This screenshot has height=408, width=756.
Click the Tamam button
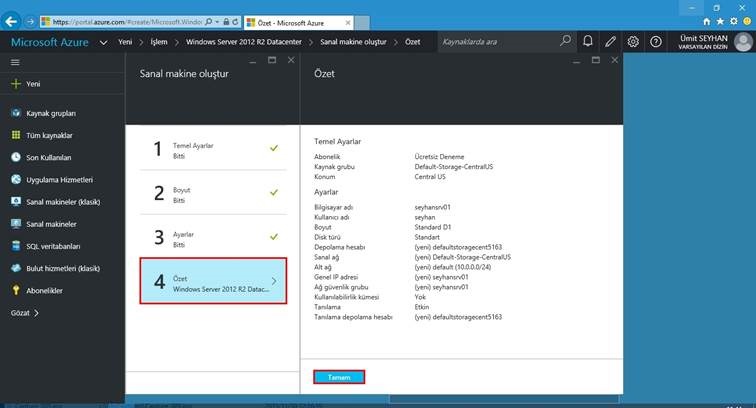(339, 377)
